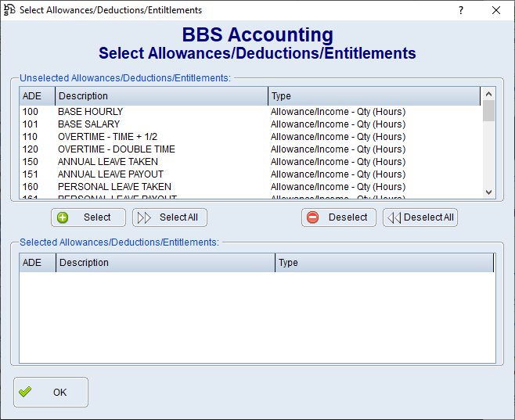The height and width of the screenshot is (420, 515).
Task: Click the Select button label
Action: pyautogui.click(x=97, y=217)
